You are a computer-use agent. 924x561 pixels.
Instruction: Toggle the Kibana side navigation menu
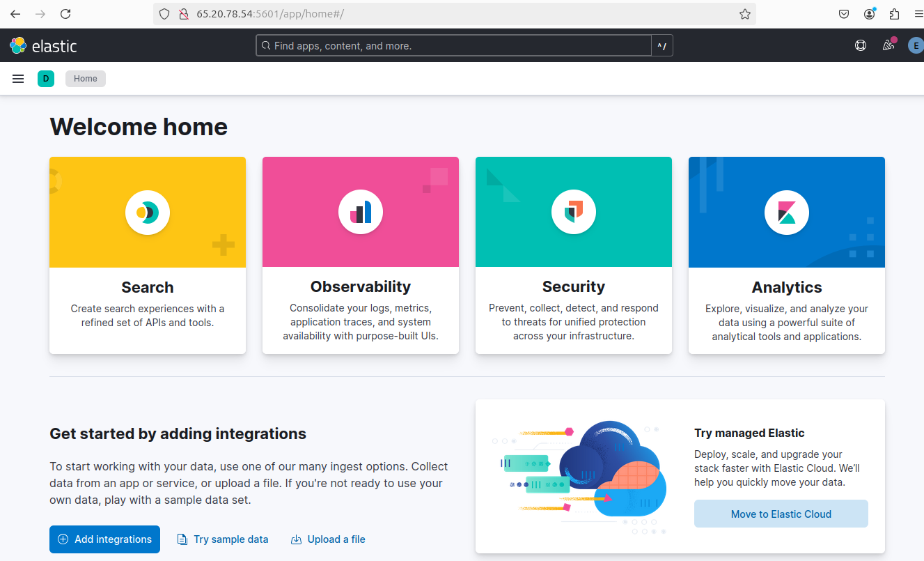tap(18, 79)
